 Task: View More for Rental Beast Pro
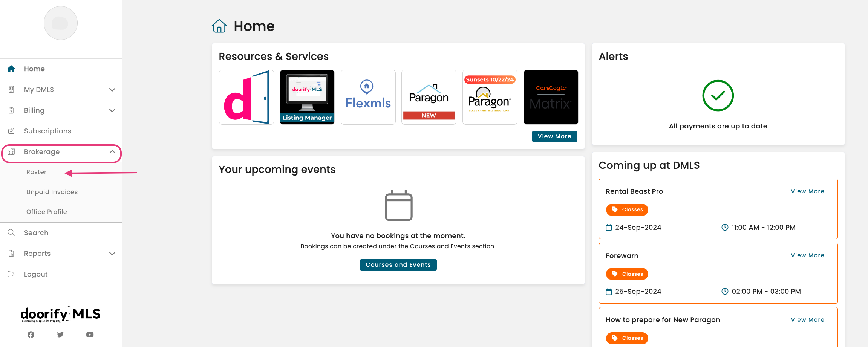[x=807, y=191]
